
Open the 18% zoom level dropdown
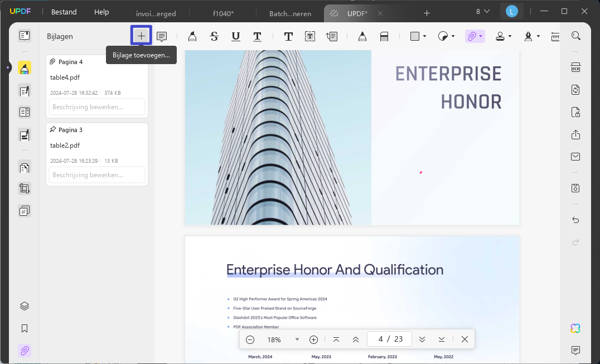(297, 339)
